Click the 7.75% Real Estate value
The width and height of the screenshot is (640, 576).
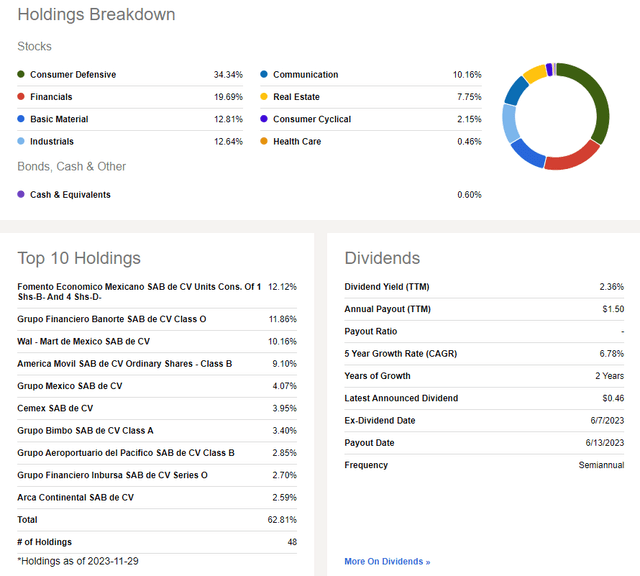pos(469,97)
